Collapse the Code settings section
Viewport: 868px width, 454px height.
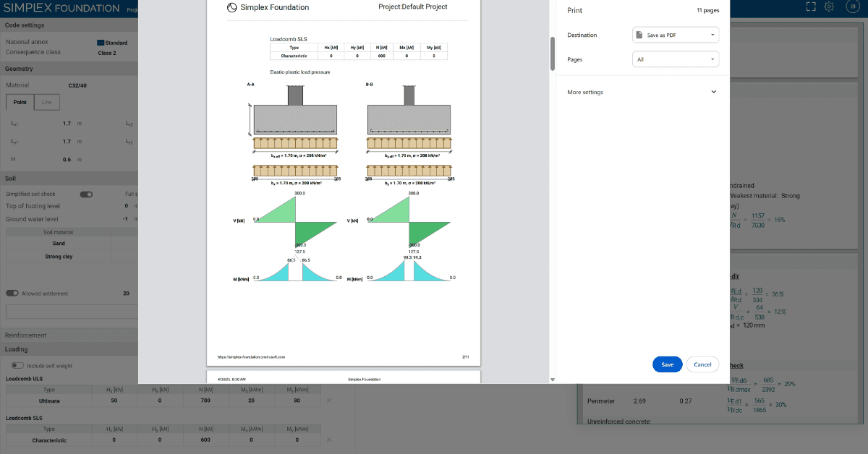(x=69, y=25)
